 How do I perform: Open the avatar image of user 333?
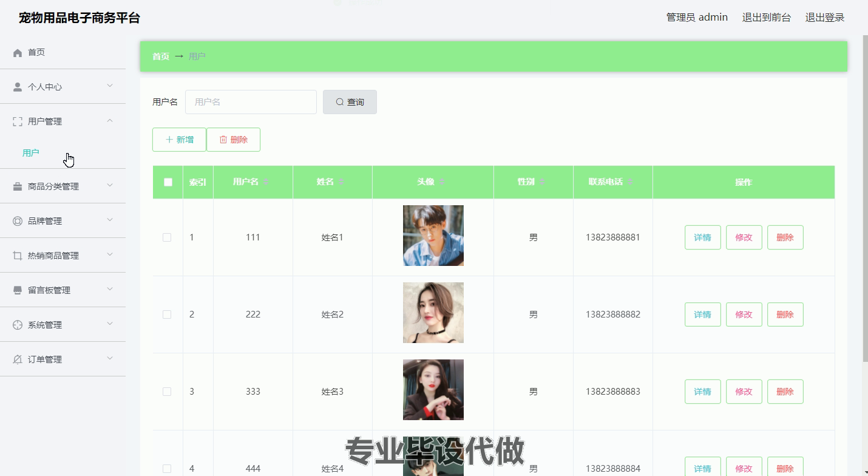tap(433, 390)
